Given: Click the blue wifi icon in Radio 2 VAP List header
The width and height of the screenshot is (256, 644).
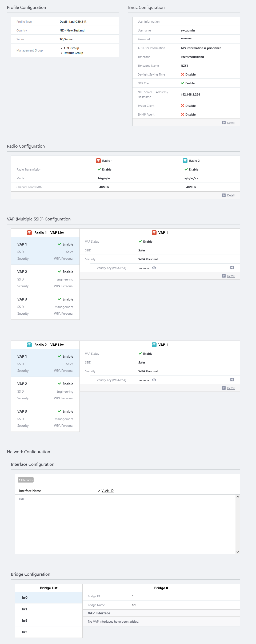Looking at the screenshot, I should [x=29, y=345].
